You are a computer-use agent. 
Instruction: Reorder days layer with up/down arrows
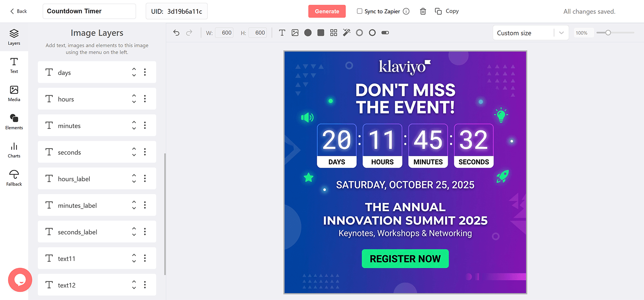coord(134,72)
